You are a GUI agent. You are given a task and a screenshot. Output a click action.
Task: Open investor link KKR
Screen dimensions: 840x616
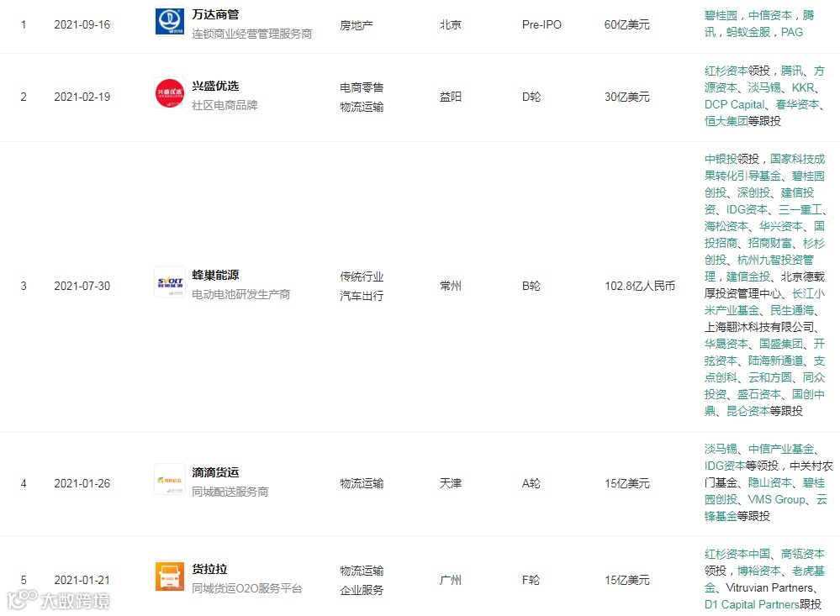click(x=803, y=87)
